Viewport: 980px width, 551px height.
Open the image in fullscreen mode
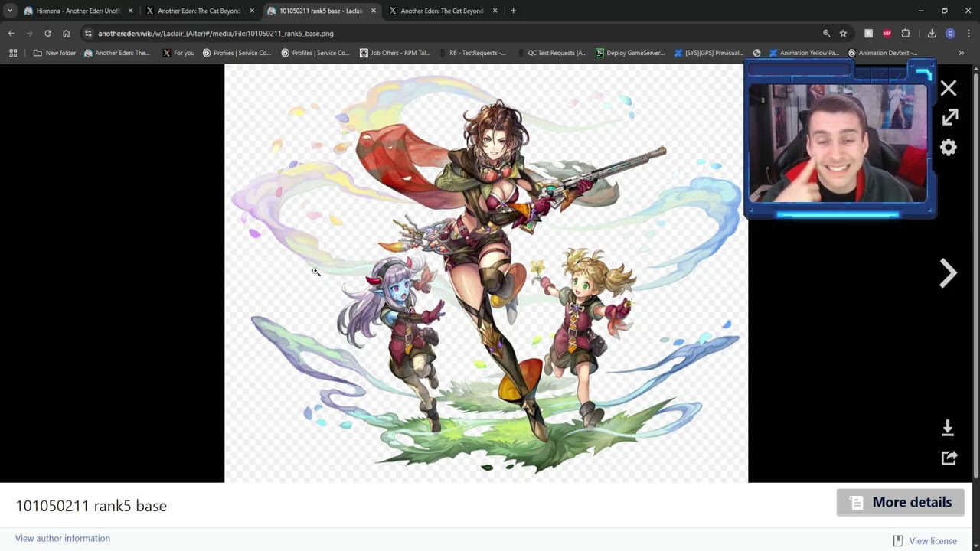click(x=949, y=117)
